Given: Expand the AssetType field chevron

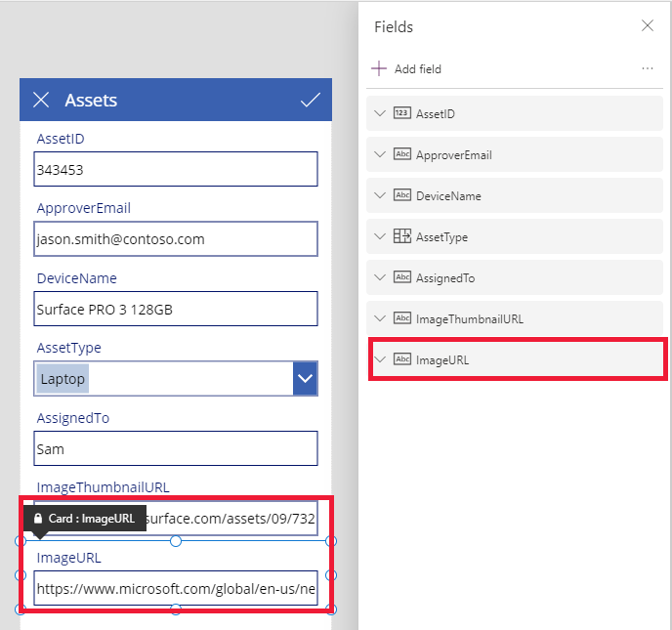Looking at the screenshot, I should point(380,236).
